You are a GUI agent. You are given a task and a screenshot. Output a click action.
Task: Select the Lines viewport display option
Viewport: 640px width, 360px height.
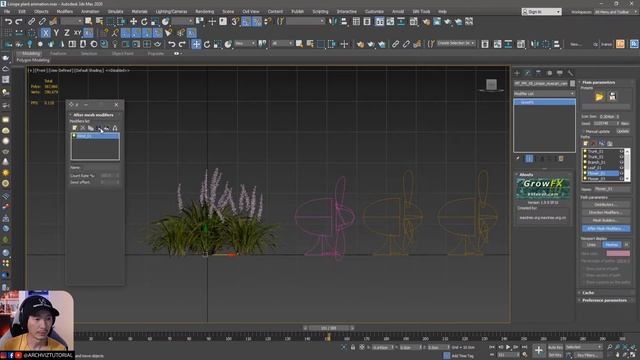click(591, 244)
